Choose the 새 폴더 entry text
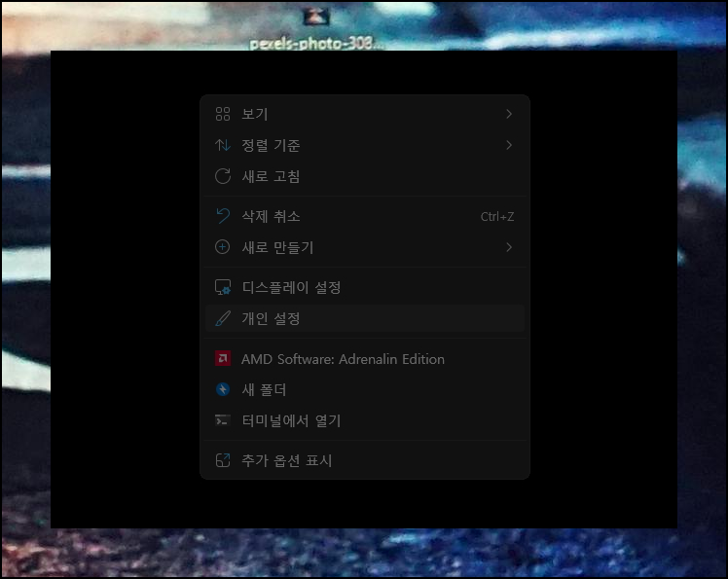Viewport: 728px width, 579px height. tap(264, 389)
